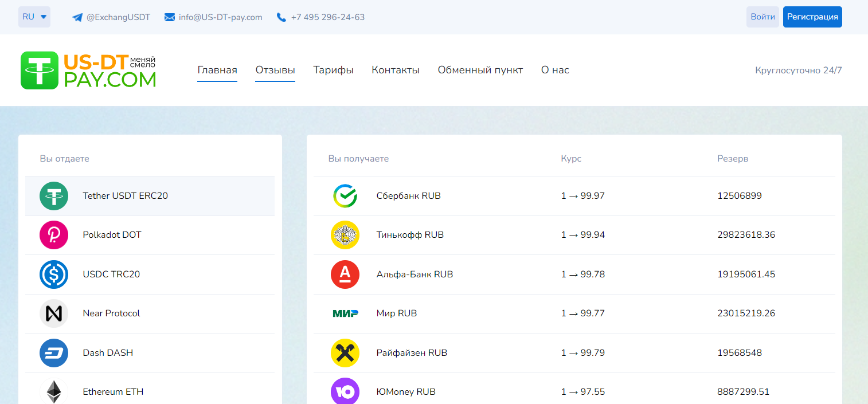Choose the green Sberbank logo
Viewport: 868px width, 404px height.
click(x=345, y=196)
